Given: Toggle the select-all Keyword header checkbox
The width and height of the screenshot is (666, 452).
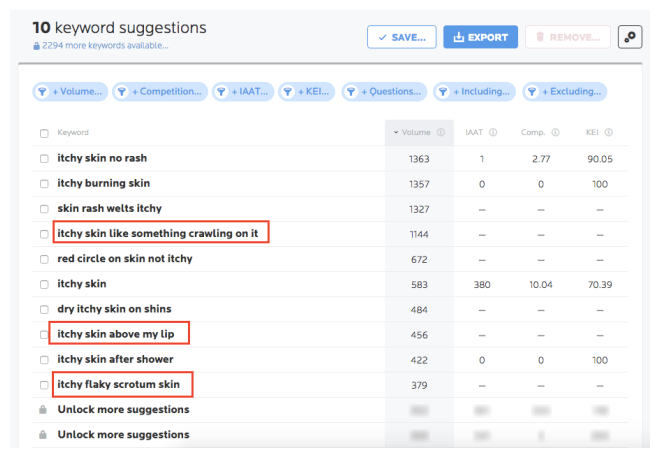Looking at the screenshot, I should click(44, 133).
